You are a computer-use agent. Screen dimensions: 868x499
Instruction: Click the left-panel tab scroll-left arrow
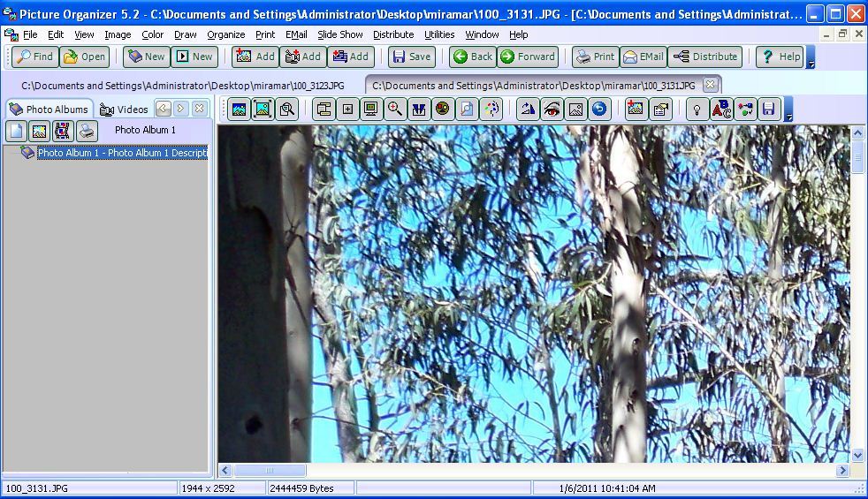click(x=164, y=109)
